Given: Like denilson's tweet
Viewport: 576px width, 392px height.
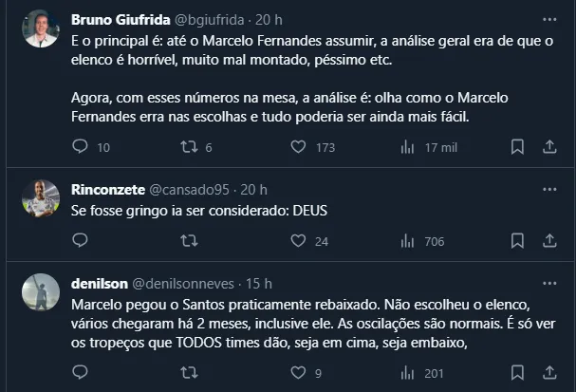Looking at the screenshot, I should coord(298,373).
